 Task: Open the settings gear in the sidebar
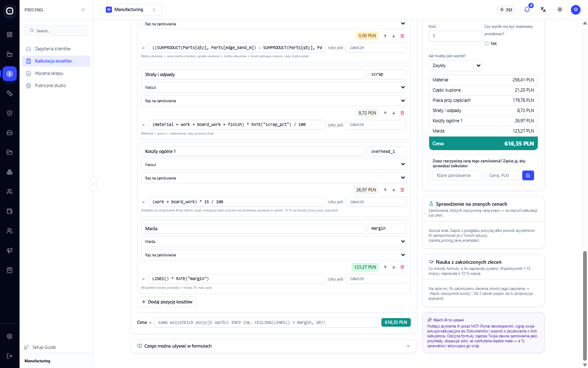pos(10,336)
